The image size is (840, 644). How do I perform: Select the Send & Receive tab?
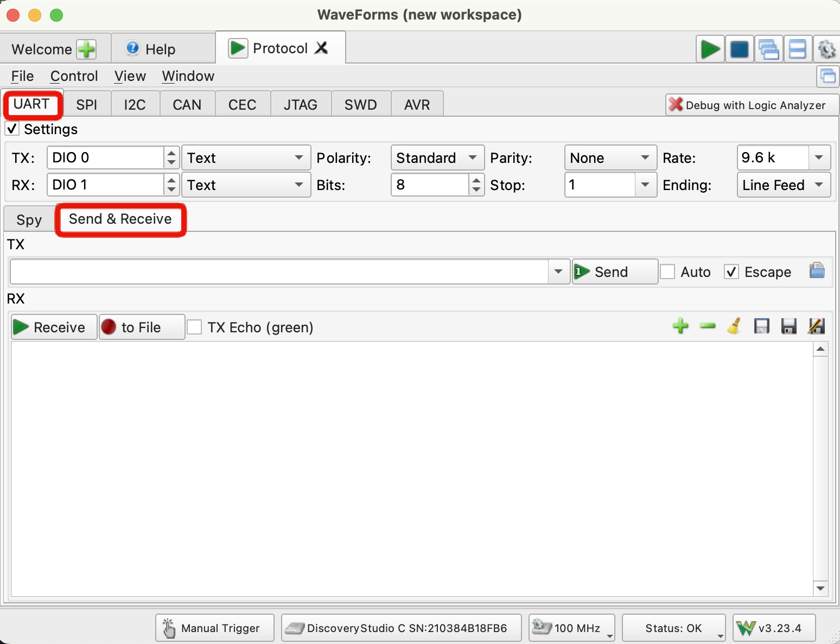coord(120,219)
